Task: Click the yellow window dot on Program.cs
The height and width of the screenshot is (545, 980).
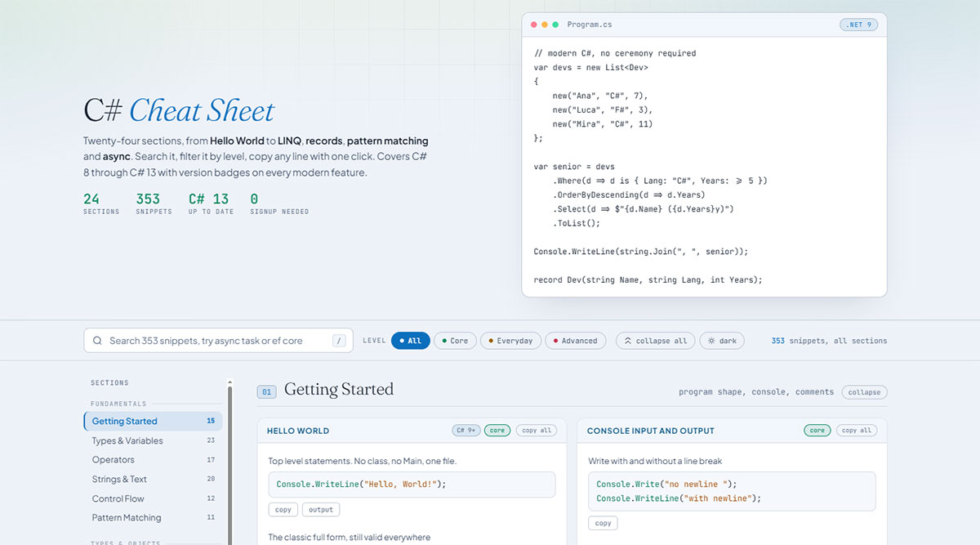Action: [545, 25]
